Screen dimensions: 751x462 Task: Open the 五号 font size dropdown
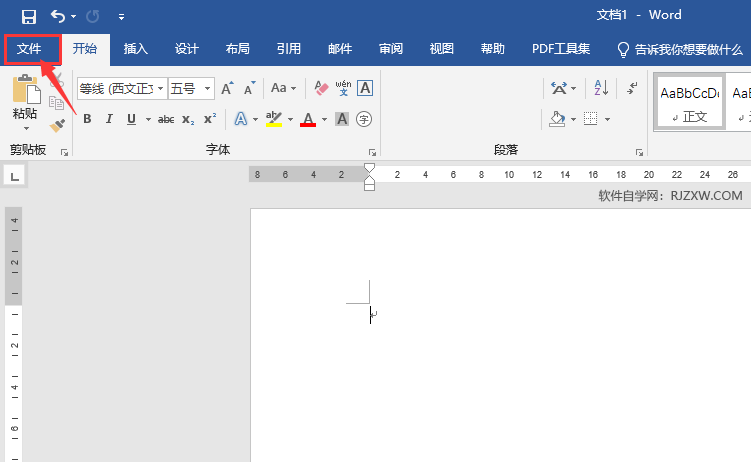coord(207,89)
